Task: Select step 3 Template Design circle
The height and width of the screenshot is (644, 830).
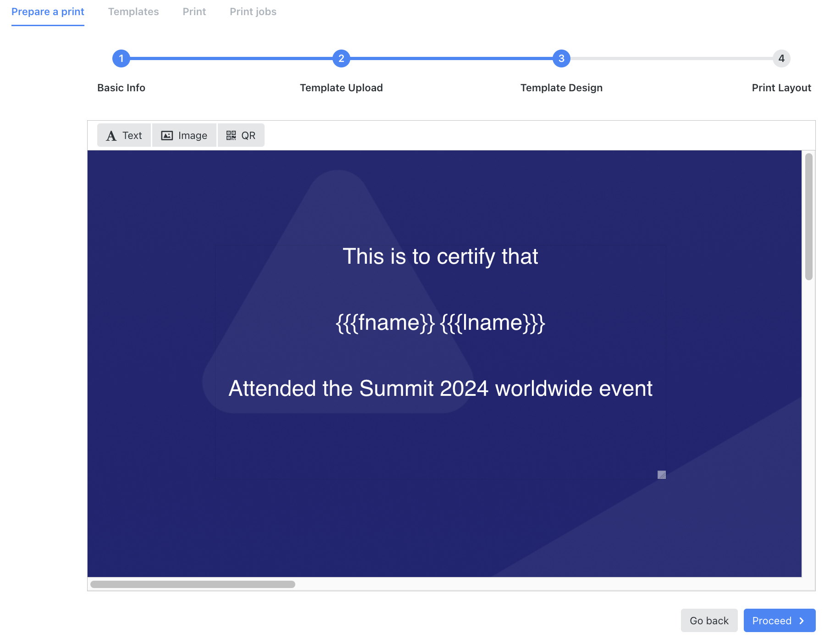Action: [x=561, y=59]
